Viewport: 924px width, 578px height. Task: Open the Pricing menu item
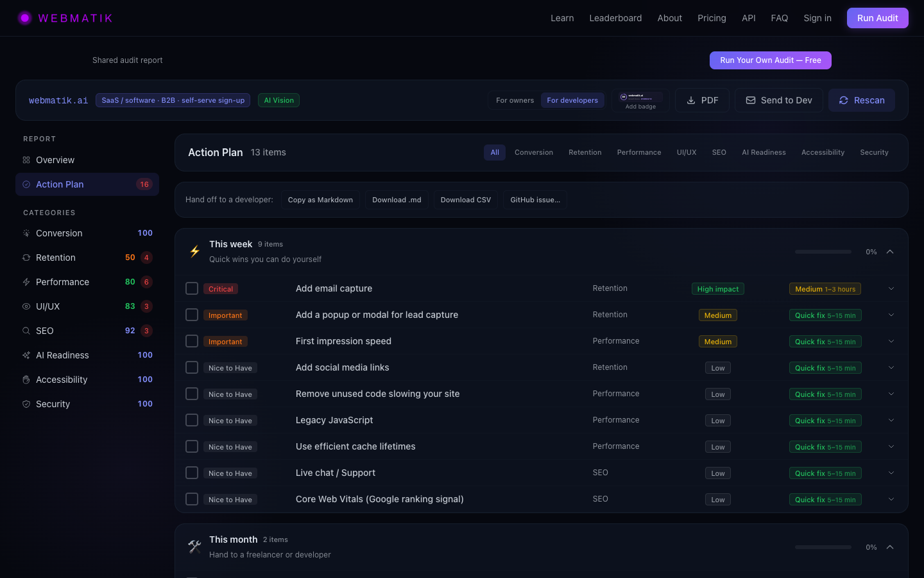712,18
